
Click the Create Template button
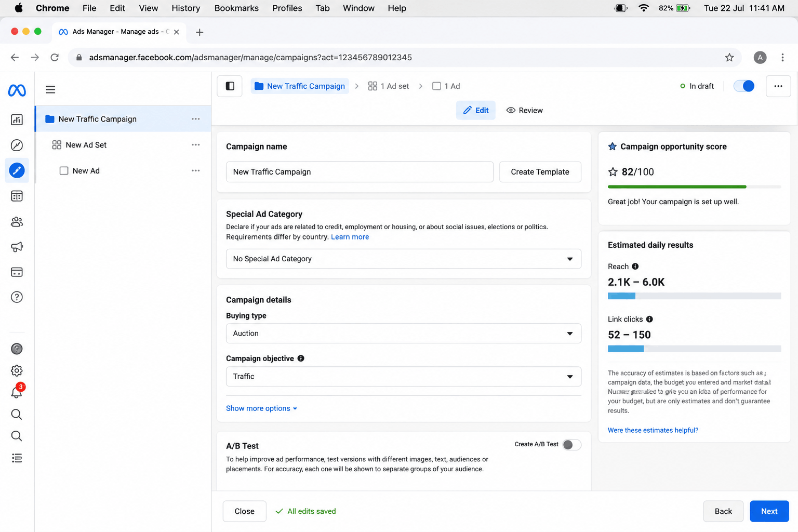(540, 172)
